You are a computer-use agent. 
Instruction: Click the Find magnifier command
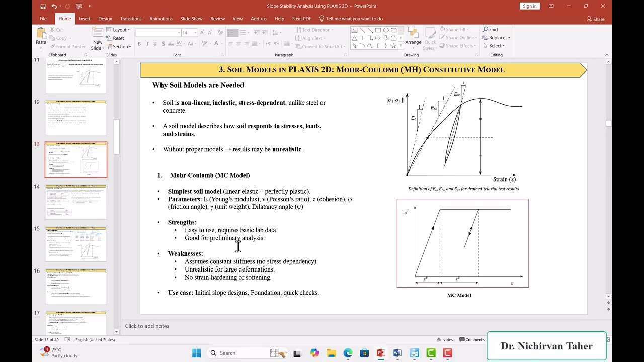tap(490, 30)
